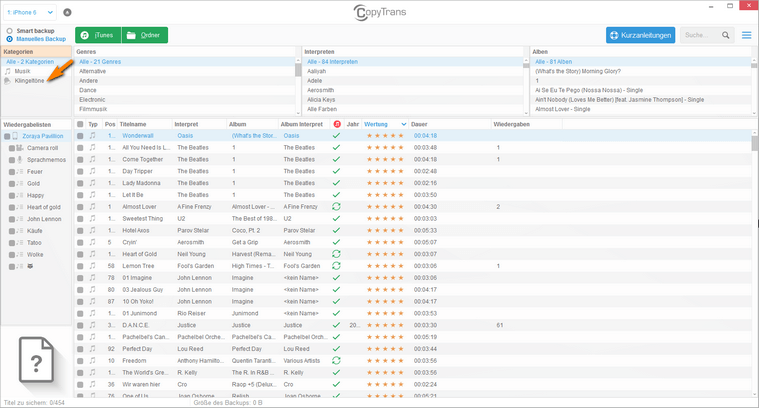Click the sync icon in Lemon Tree row
The image size is (759, 408).
pos(336,265)
